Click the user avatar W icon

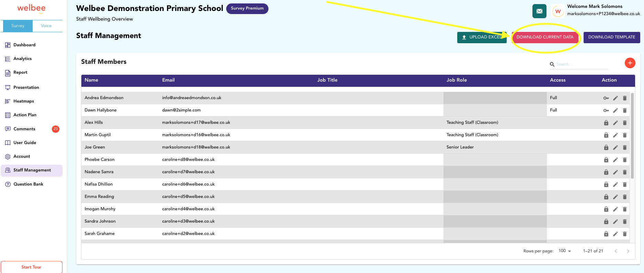click(558, 11)
